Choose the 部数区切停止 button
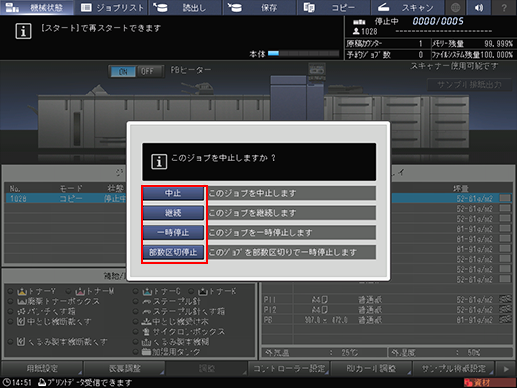Viewport: 517px width, 388px height. pyautogui.click(x=173, y=252)
